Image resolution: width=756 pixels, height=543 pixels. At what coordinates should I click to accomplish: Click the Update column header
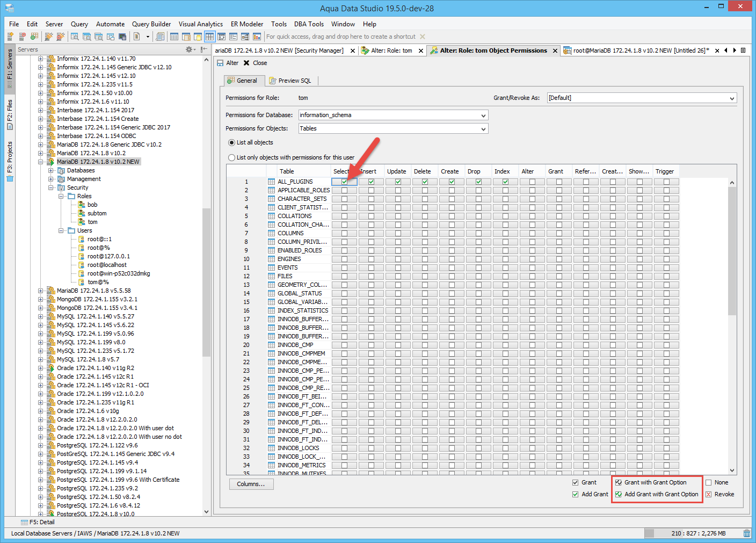point(398,171)
